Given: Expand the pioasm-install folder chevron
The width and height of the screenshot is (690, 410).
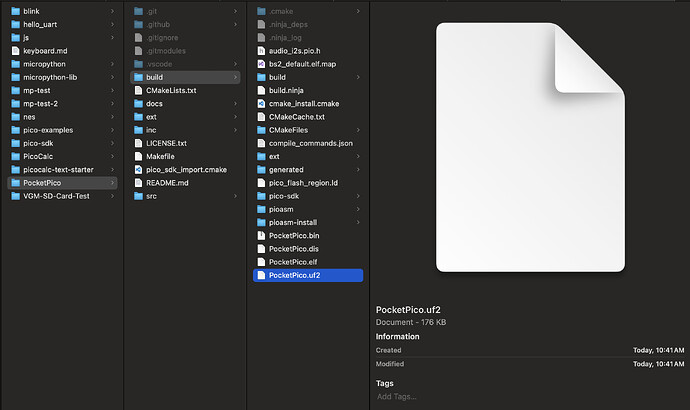Looking at the screenshot, I should coord(358,222).
